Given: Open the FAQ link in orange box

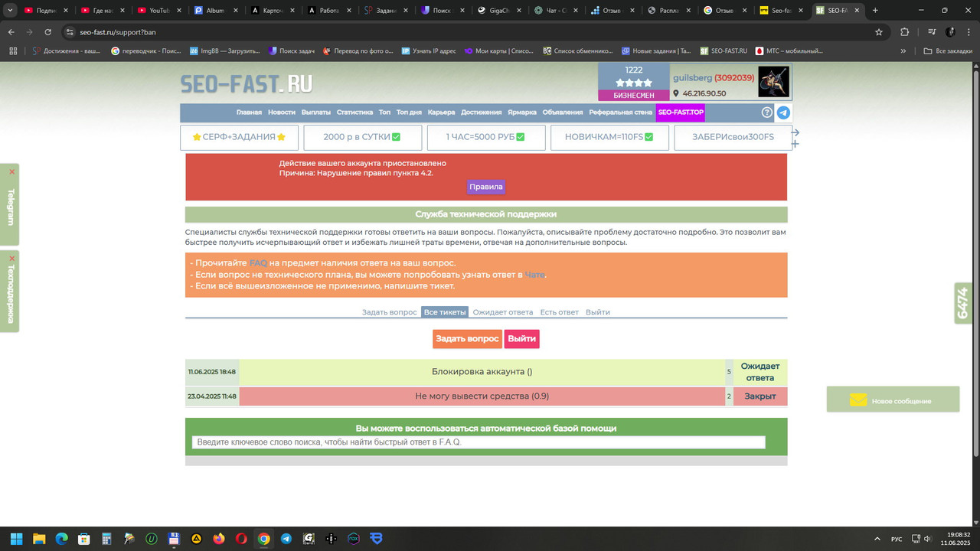Looking at the screenshot, I should tap(258, 262).
